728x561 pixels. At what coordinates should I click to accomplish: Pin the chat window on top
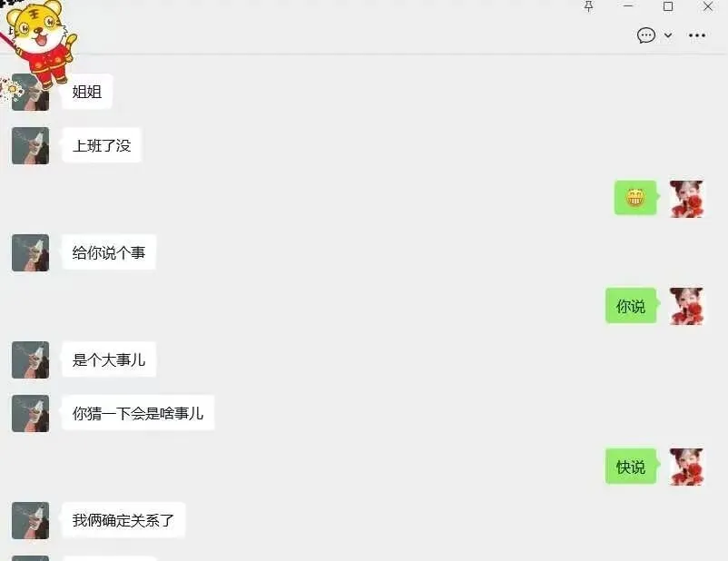(589, 6)
